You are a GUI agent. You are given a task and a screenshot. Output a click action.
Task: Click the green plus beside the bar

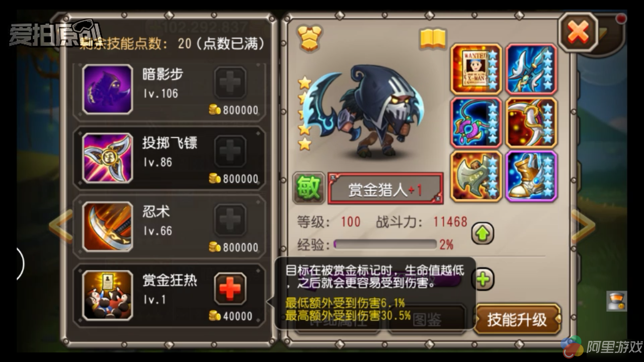[484, 280]
